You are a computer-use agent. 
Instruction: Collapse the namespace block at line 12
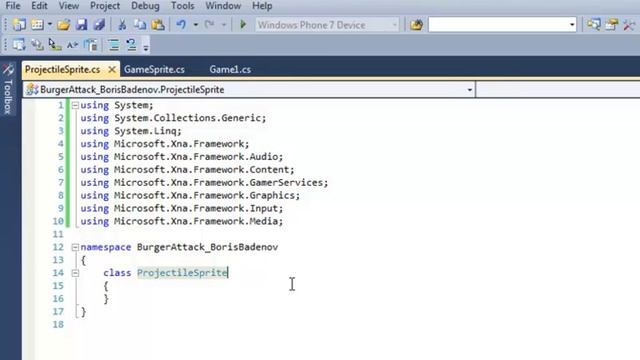coord(75,247)
